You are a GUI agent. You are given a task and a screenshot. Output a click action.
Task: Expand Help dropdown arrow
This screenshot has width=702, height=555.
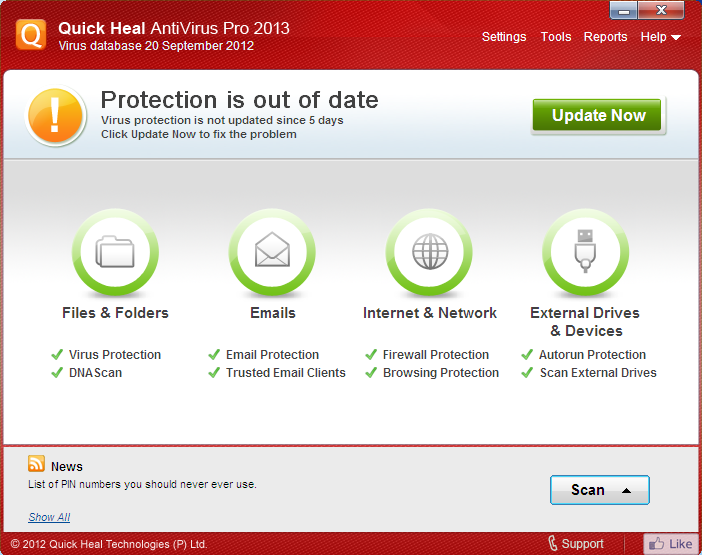point(676,38)
